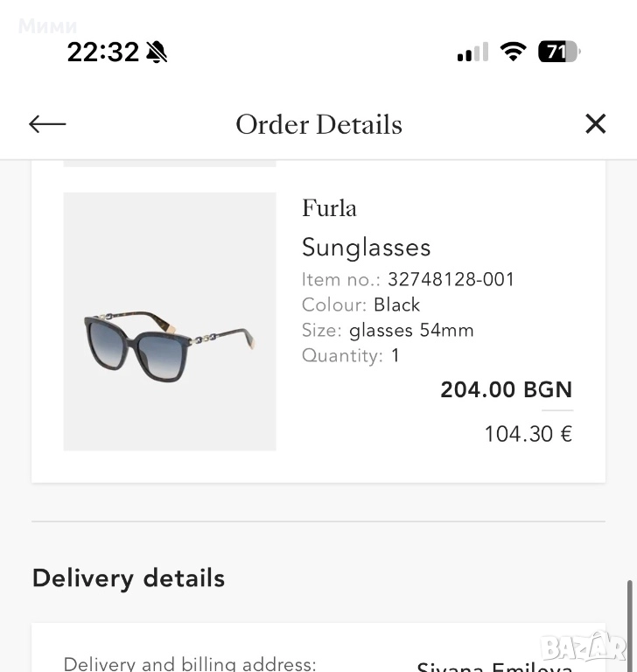637x672 pixels.
Task: Tap the 104.30 € price
Action: pos(528,434)
